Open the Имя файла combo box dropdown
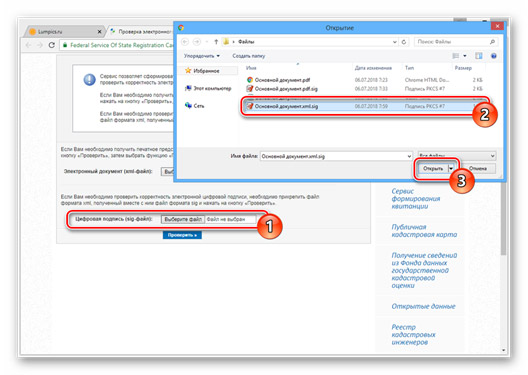528x375 pixels. [x=409, y=156]
